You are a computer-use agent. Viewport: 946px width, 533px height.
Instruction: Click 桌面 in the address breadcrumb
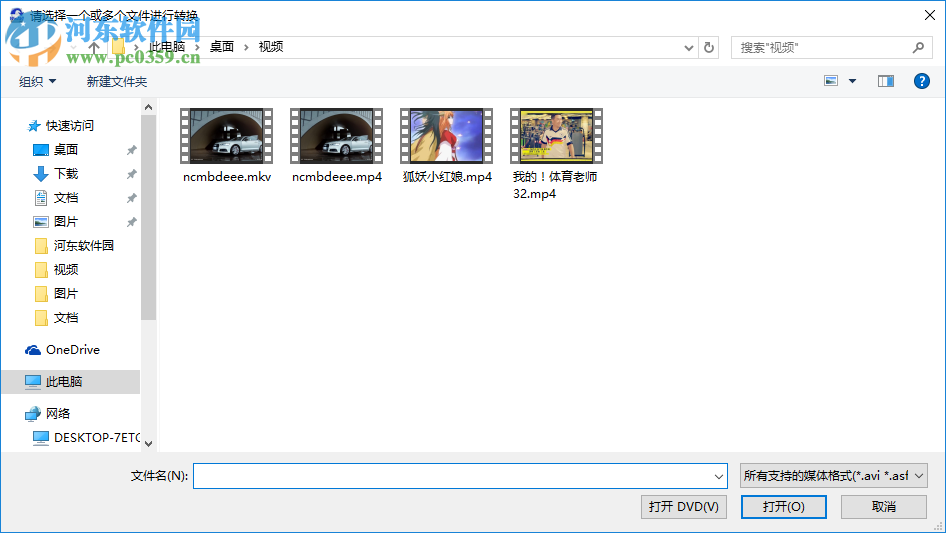(221, 47)
